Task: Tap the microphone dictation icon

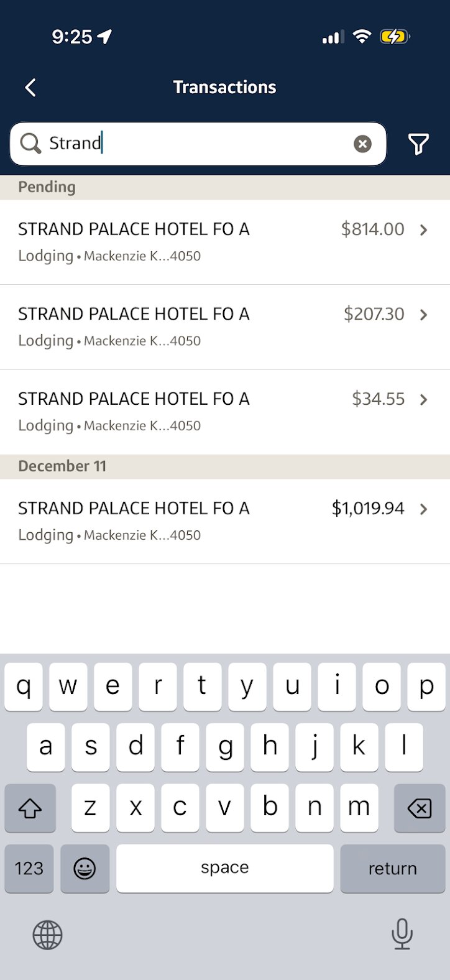Action: (402, 934)
